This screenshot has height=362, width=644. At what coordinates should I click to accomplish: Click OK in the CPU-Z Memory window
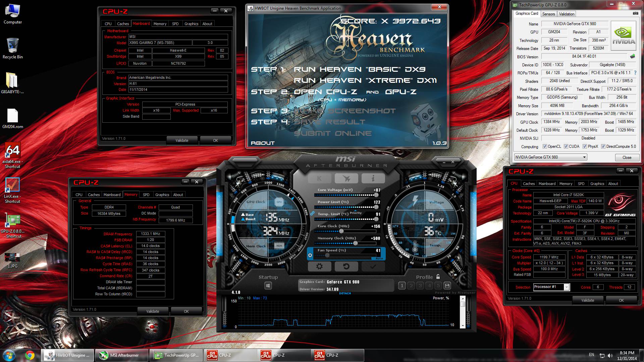186,311
